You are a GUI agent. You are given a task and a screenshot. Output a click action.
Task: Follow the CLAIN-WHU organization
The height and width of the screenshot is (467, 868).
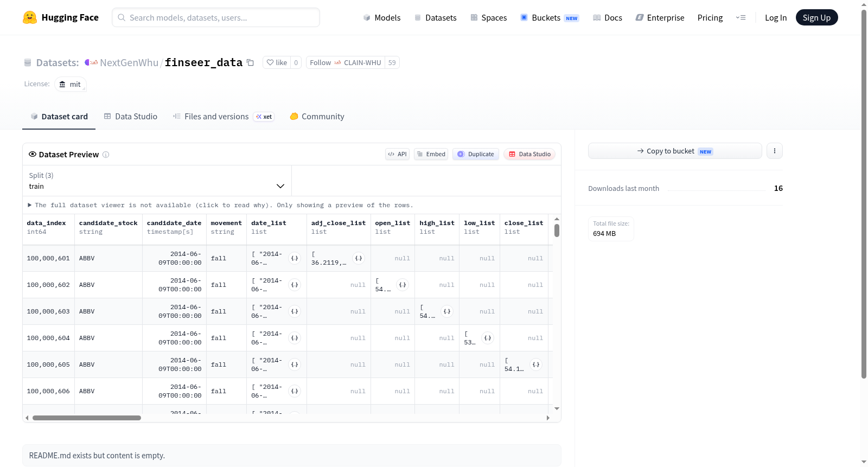point(345,62)
